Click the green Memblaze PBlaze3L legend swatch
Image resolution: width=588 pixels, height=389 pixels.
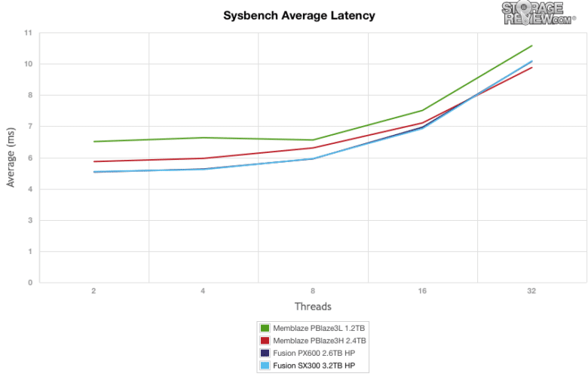coord(265,328)
